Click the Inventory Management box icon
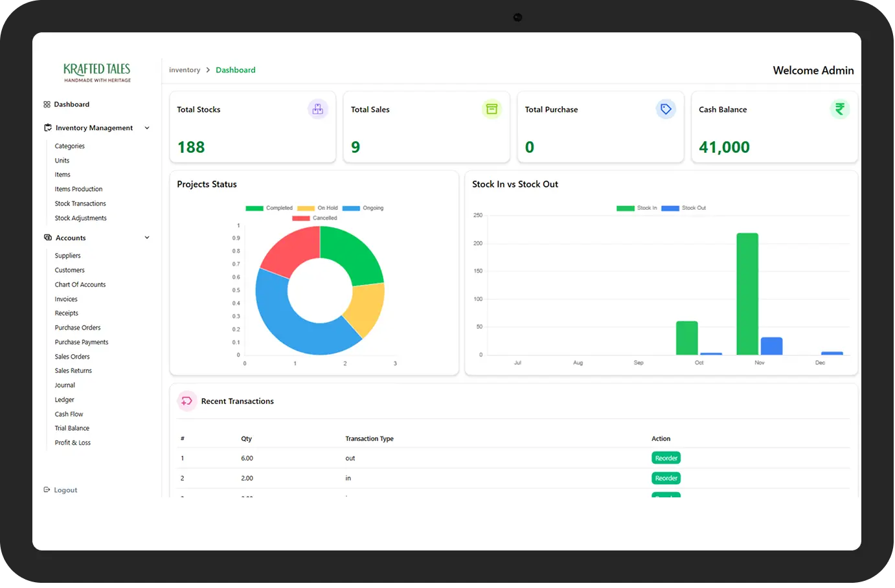The height and width of the screenshot is (588, 895). tap(47, 128)
